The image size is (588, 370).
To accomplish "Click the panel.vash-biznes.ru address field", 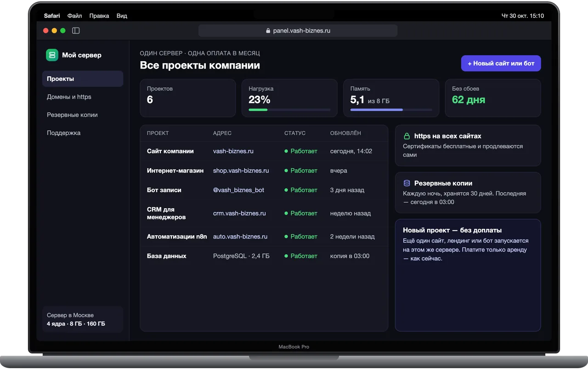I will 298,31.
